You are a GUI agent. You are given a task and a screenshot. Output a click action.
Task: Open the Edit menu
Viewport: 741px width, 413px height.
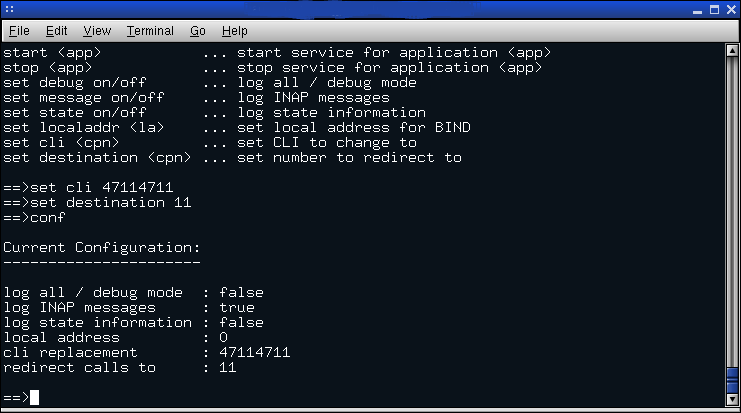[x=57, y=31]
